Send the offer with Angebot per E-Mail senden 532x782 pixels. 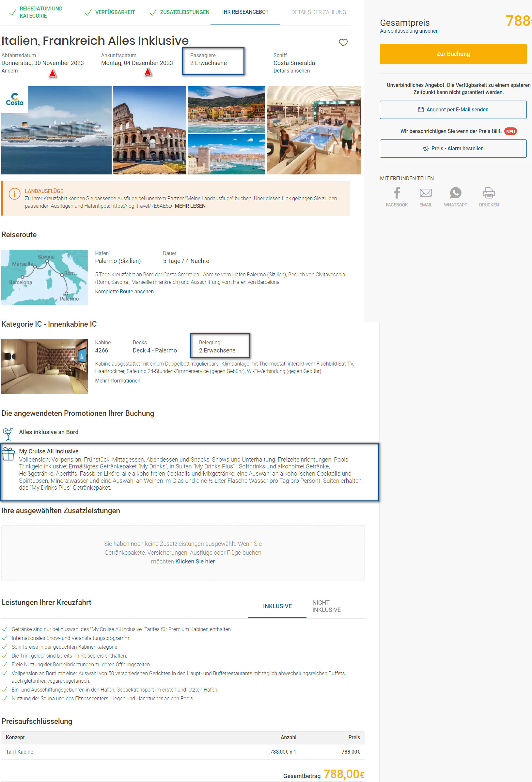[x=453, y=110]
